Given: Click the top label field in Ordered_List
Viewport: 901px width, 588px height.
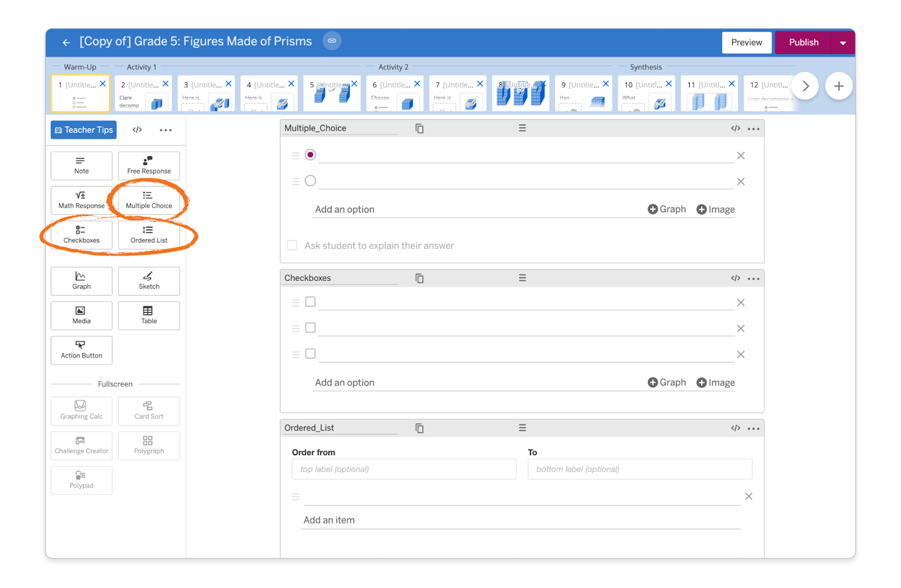Looking at the screenshot, I should click(403, 469).
